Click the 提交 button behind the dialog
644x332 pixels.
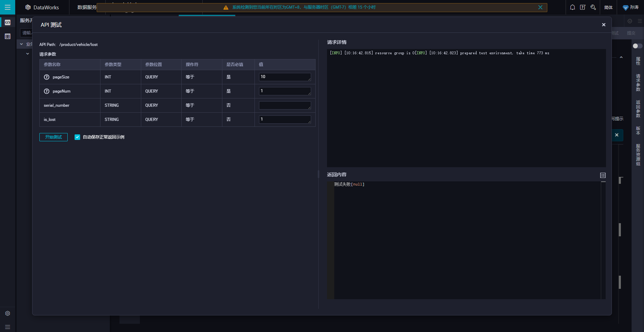tap(631, 33)
